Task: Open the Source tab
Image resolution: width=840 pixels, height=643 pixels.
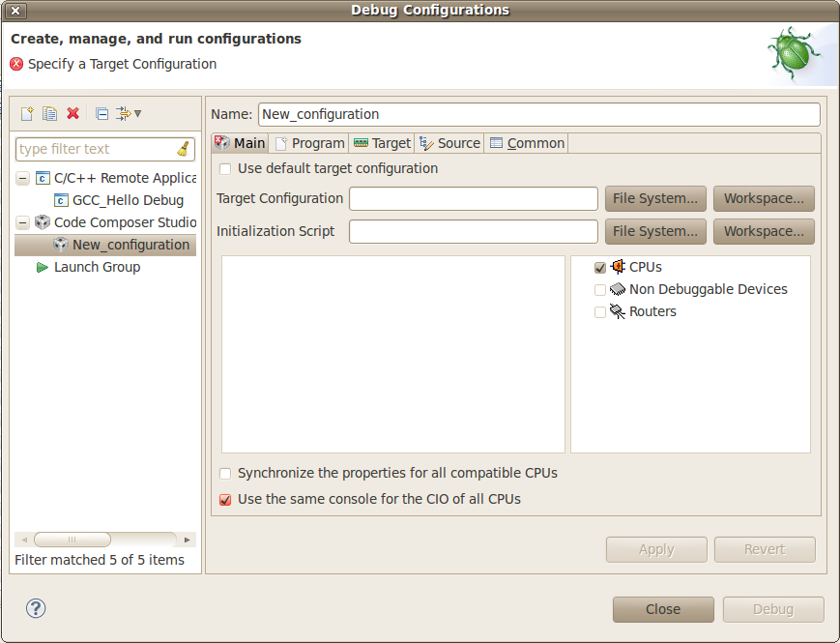Action: point(449,143)
